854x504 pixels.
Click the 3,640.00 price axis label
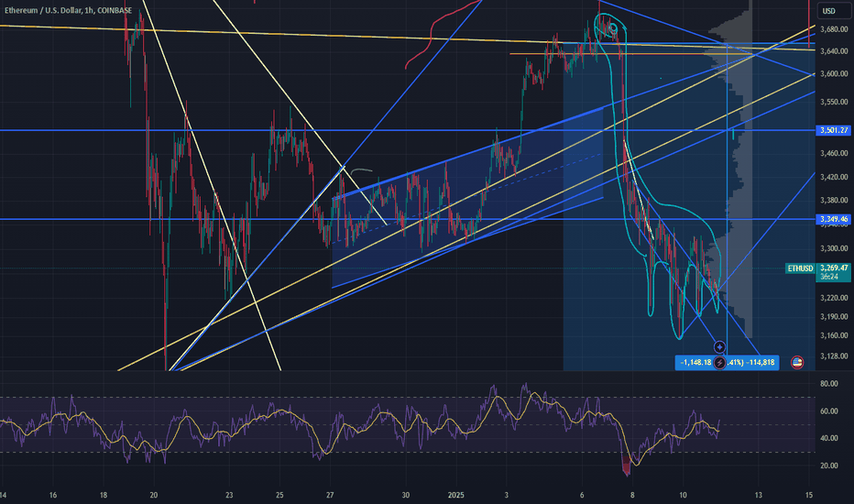pos(834,51)
